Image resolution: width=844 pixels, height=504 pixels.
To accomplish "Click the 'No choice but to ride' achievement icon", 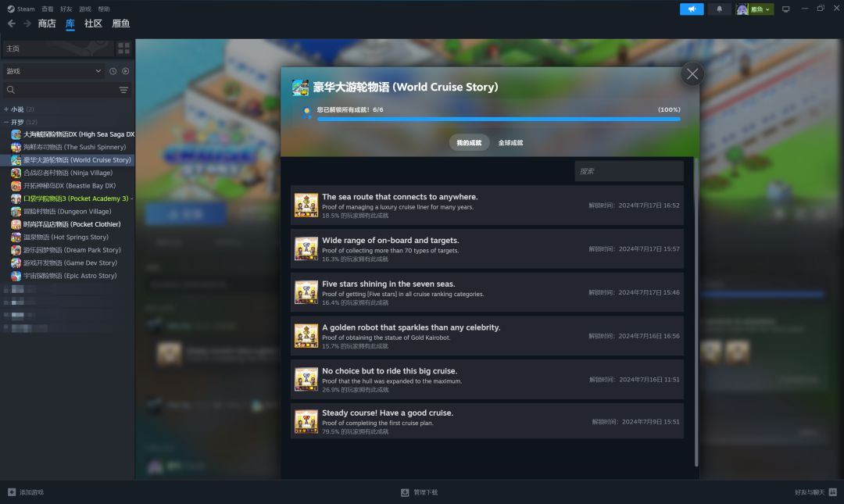I will click(306, 381).
